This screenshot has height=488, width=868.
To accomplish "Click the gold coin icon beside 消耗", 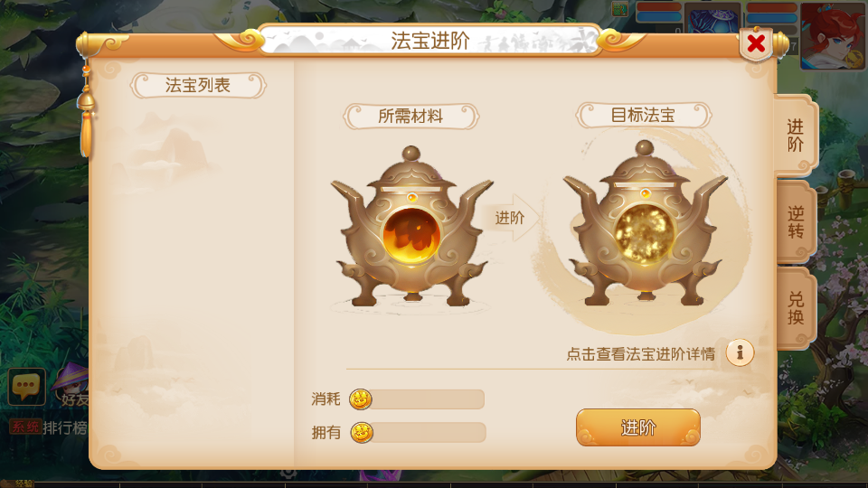I will [x=361, y=399].
